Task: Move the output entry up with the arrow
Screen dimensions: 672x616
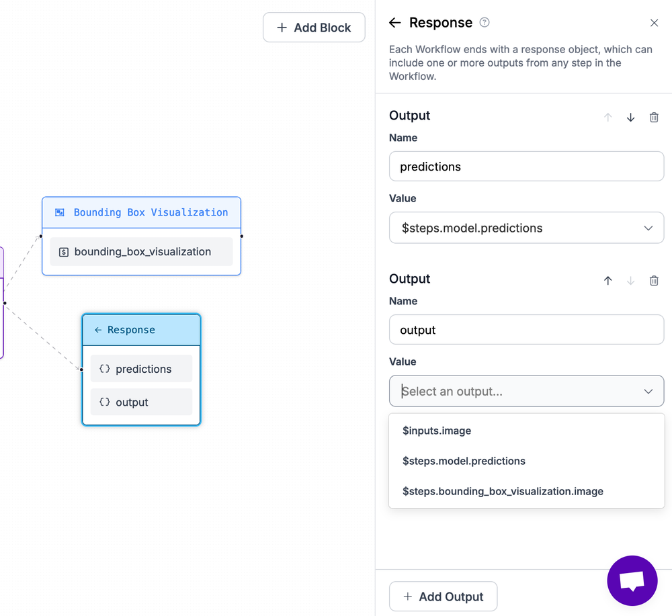Action: [607, 280]
